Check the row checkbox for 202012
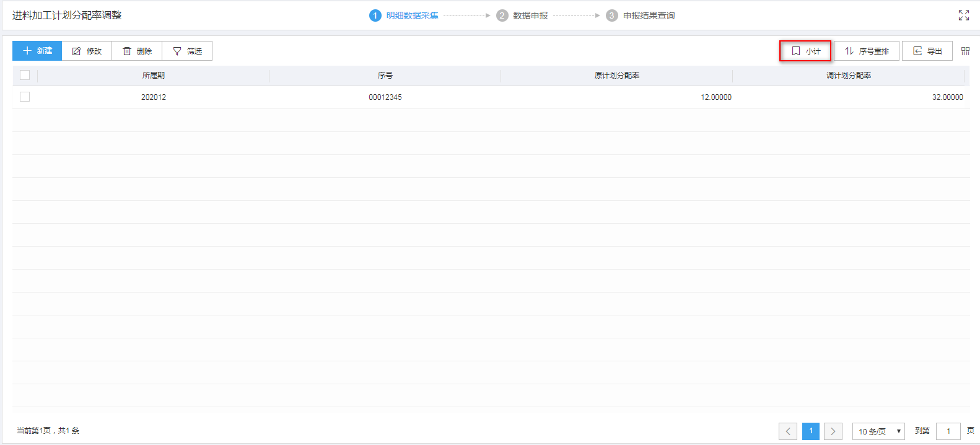Screen dimensions: 980x445 point(25,97)
